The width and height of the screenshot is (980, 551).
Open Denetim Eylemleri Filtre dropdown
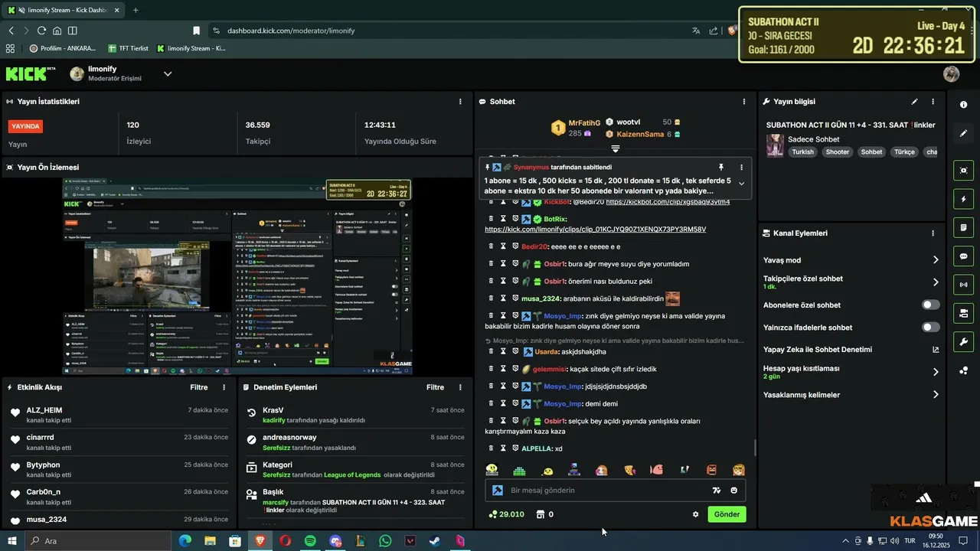click(436, 387)
